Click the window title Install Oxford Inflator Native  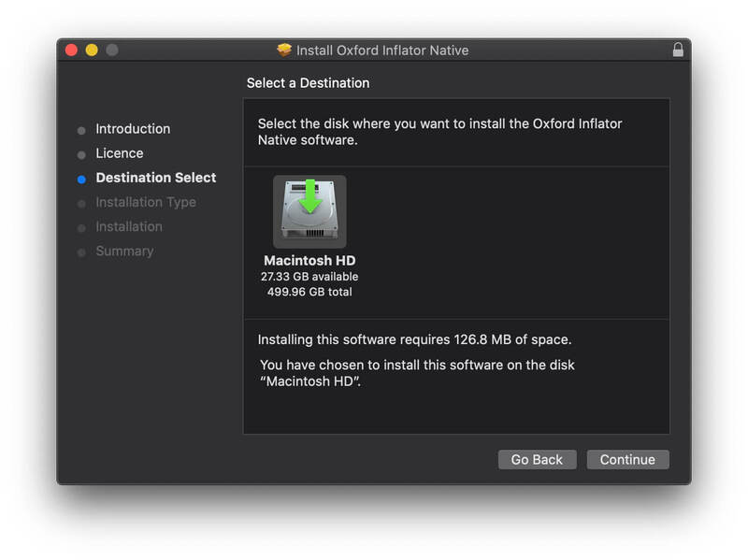pos(382,50)
